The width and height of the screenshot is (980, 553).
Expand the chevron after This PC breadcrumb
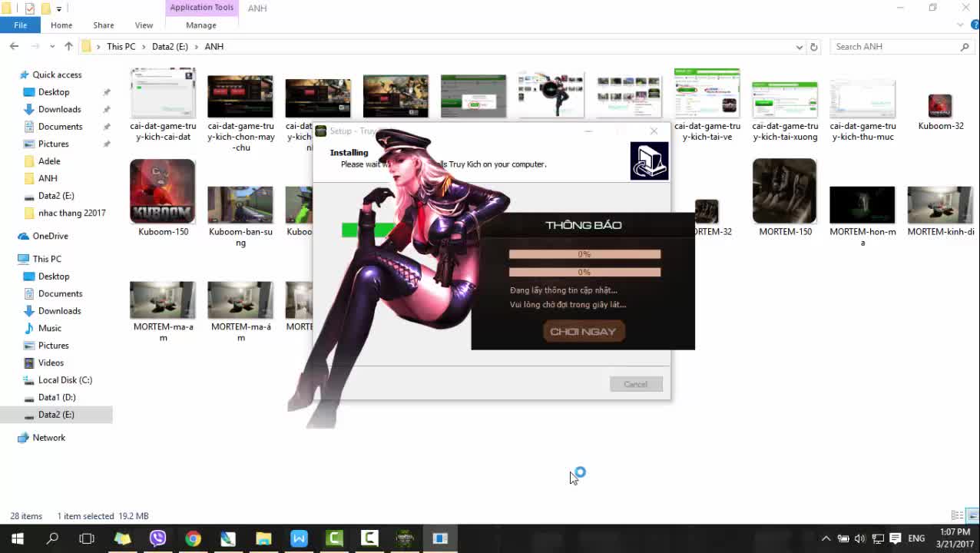coord(144,47)
